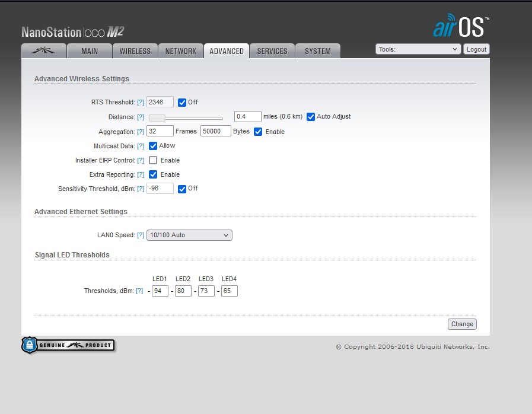Screen dimensions: 532x414
Task: Switch to the MAIN tab
Action: click(x=90, y=51)
